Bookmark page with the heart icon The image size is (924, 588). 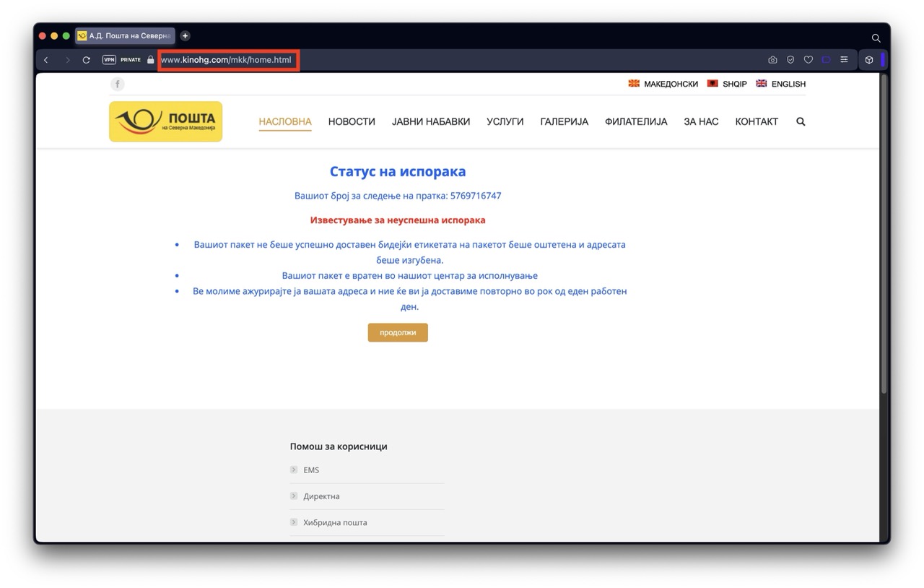pos(808,60)
